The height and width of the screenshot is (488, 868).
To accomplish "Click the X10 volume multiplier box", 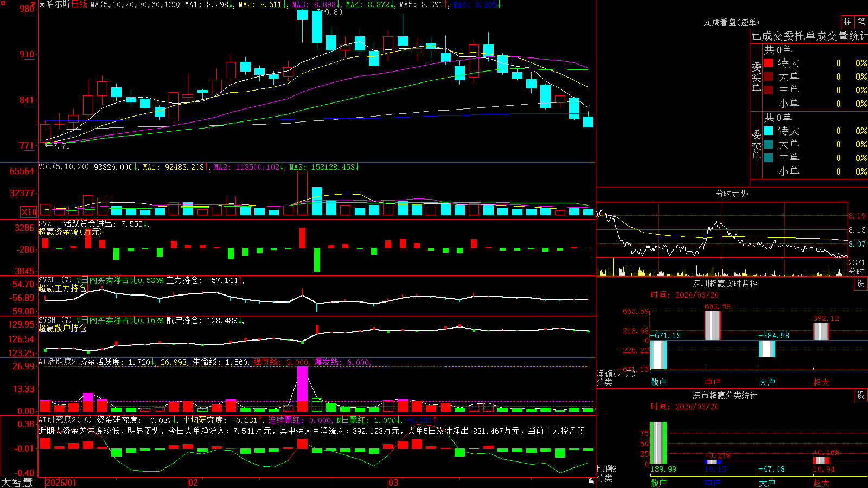I will [29, 212].
